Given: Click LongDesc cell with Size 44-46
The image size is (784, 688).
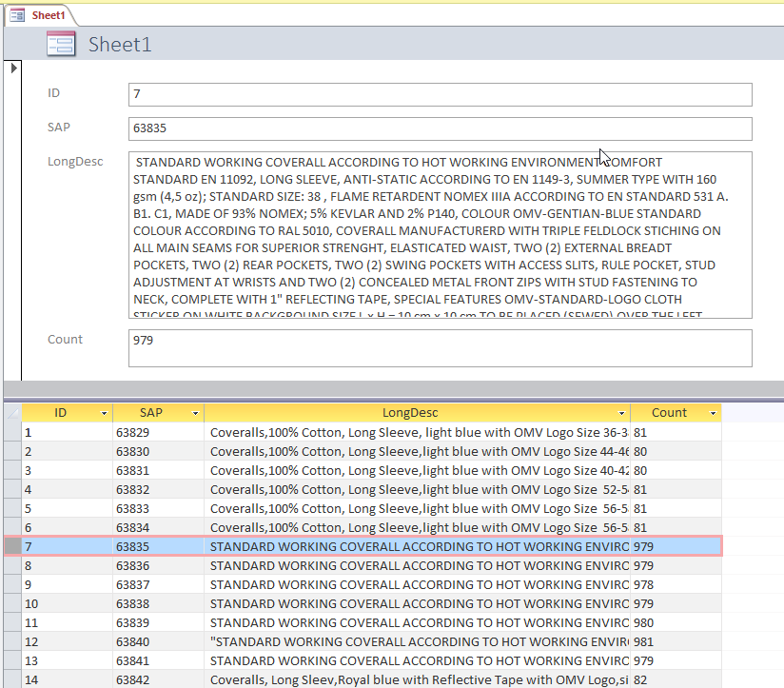Looking at the screenshot, I should coord(418,451).
